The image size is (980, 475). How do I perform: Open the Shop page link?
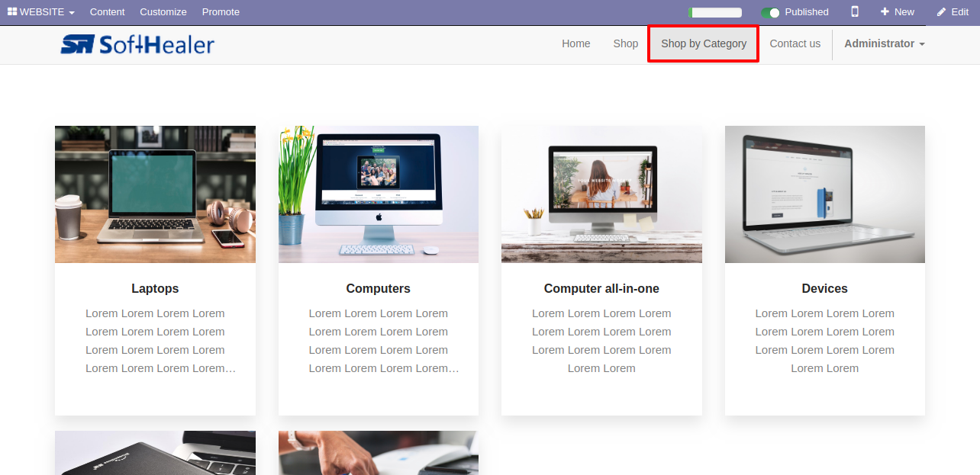click(x=626, y=43)
